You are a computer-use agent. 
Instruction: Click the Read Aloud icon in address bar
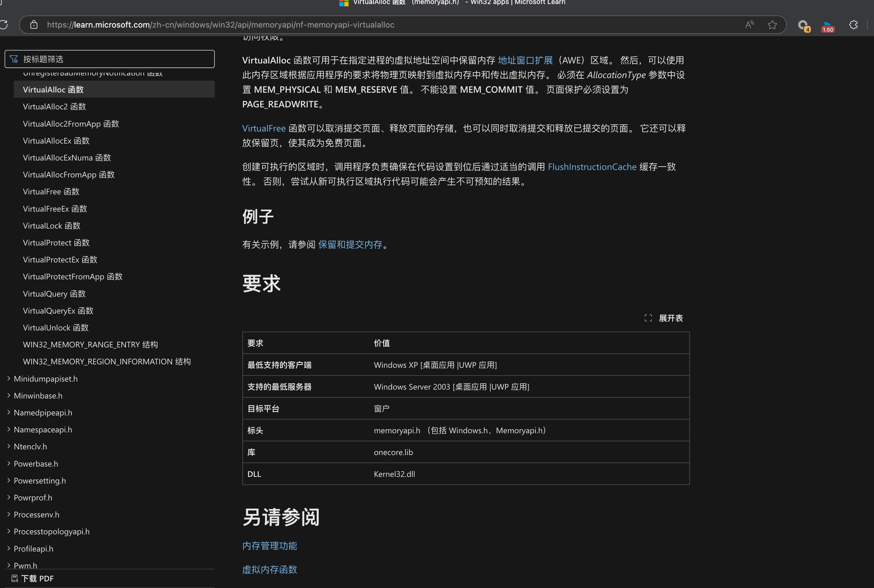tap(749, 25)
